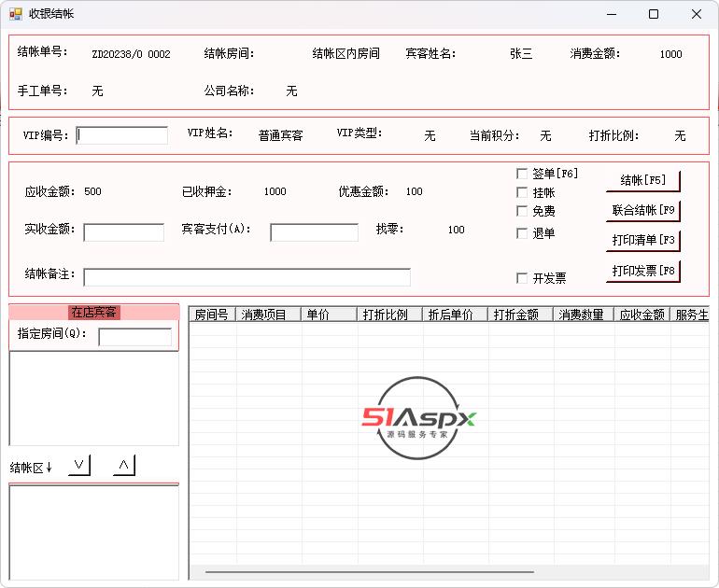The height and width of the screenshot is (588, 719).
Task: Click the 已收押金 value 1000
Action: point(275,191)
